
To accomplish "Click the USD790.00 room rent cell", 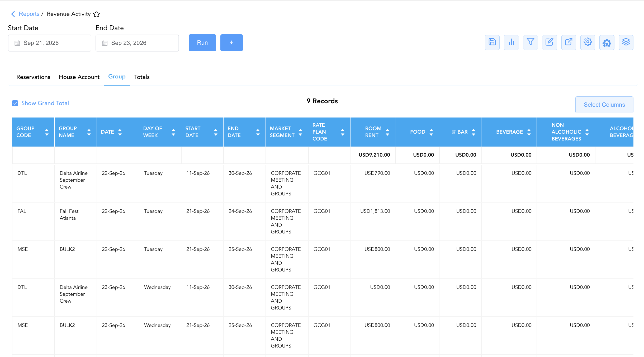I will point(377,173).
